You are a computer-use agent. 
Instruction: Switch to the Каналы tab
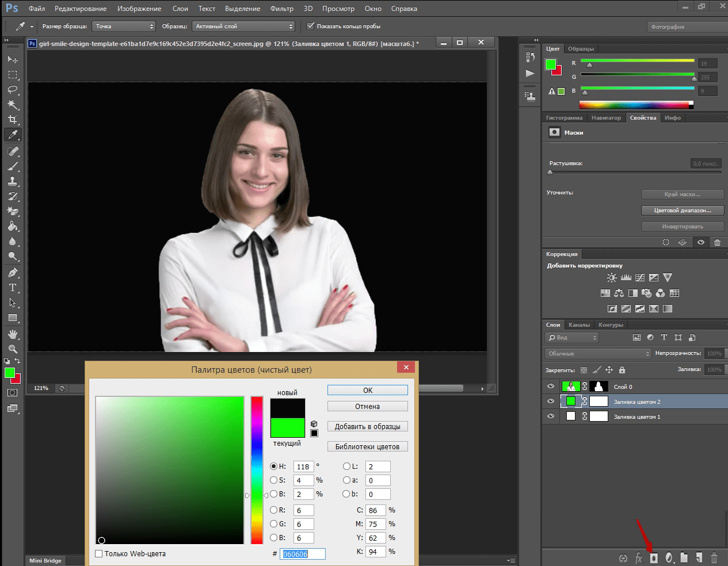pos(579,325)
